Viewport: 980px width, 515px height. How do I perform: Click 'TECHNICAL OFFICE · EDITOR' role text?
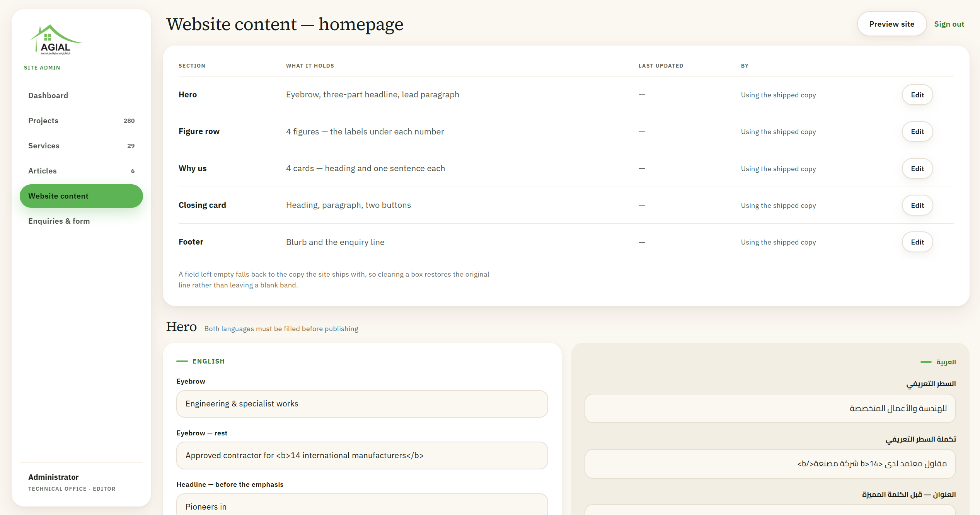(72, 489)
